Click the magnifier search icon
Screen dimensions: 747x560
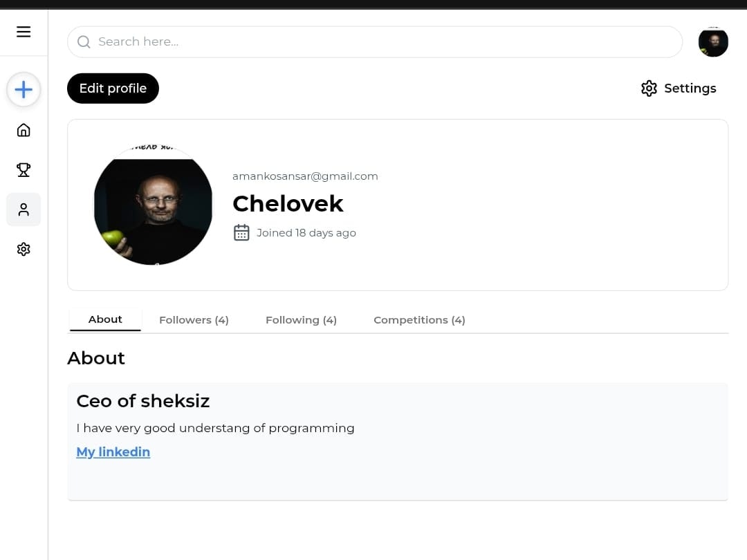click(x=84, y=42)
